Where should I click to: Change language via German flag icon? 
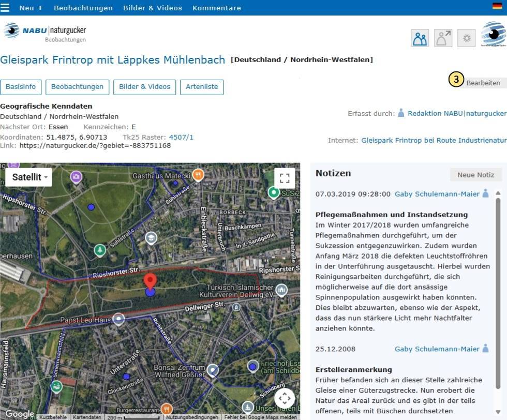click(497, 6)
